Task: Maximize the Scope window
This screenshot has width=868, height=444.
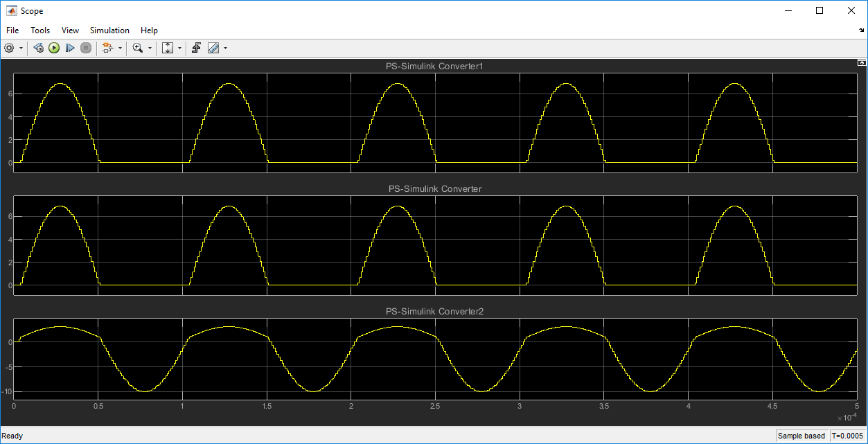Action: pyautogui.click(x=820, y=10)
